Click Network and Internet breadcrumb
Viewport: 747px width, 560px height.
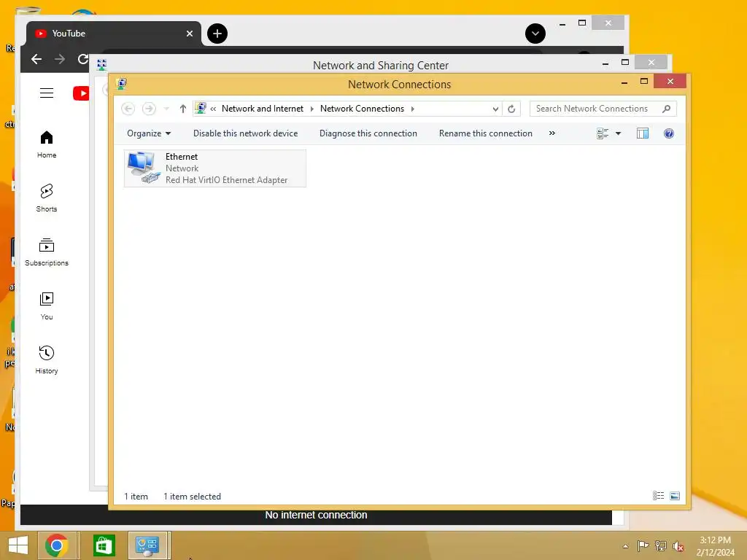tap(263, 109)
